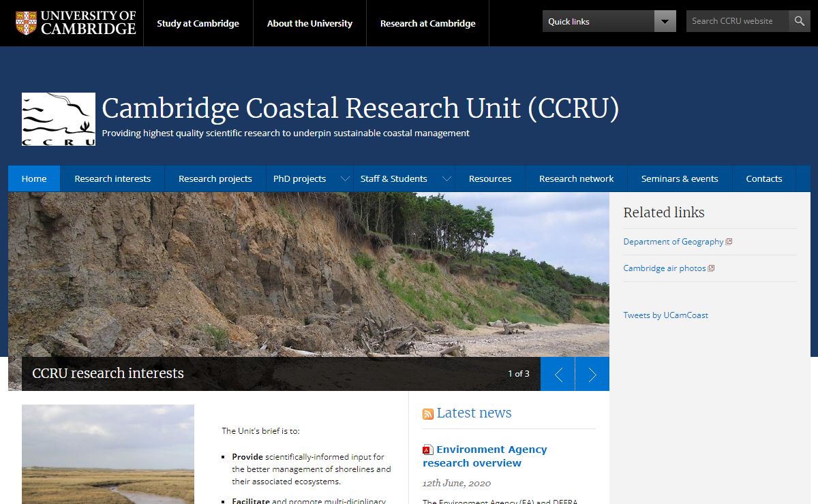The image size is (818, 504).
Task: Click the 'Provide scientifically-informed input' bullet
Action: pyautogui.click(x=312, y=469)
